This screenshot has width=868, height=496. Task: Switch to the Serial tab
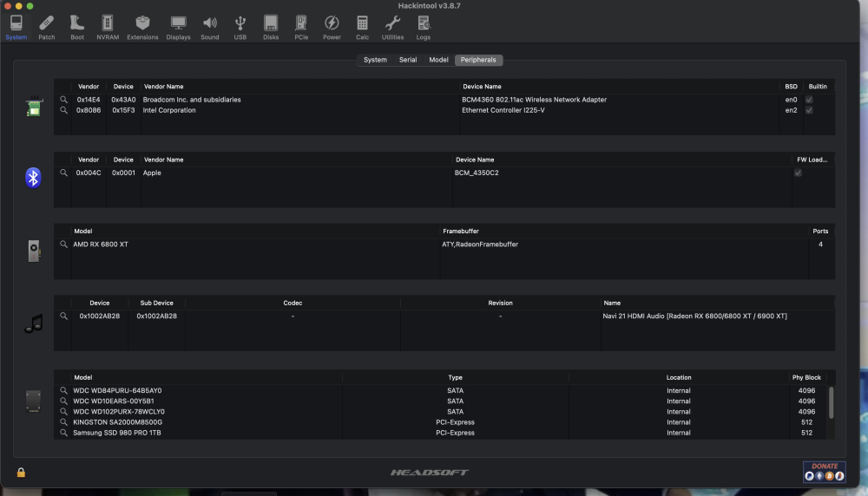(x=408, y=60)
